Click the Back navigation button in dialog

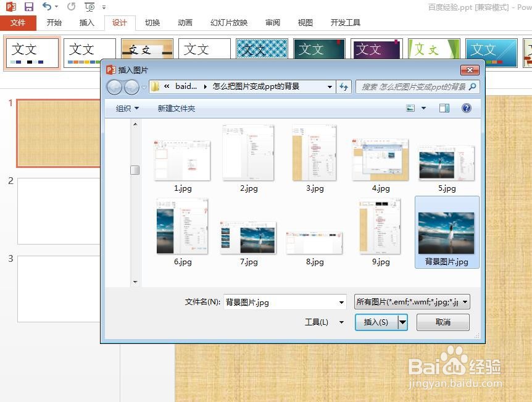pyautogui.click(x=114, y=87)
